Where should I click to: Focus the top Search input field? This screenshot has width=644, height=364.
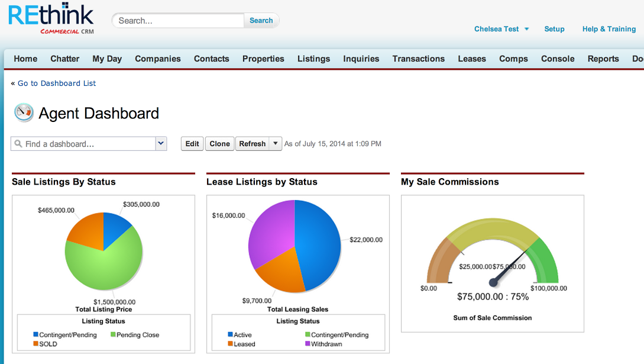[x=177, y=21]
